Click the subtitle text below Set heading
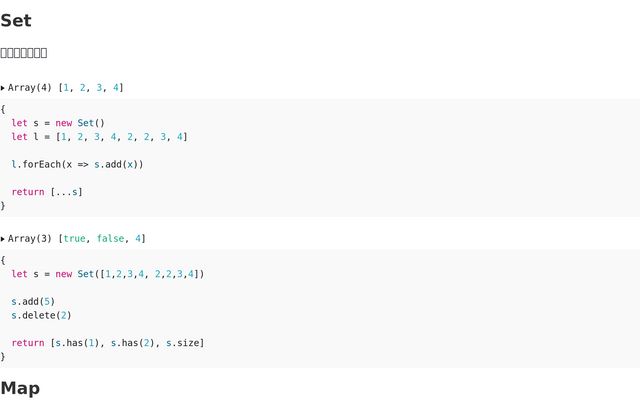 point(24,53)
